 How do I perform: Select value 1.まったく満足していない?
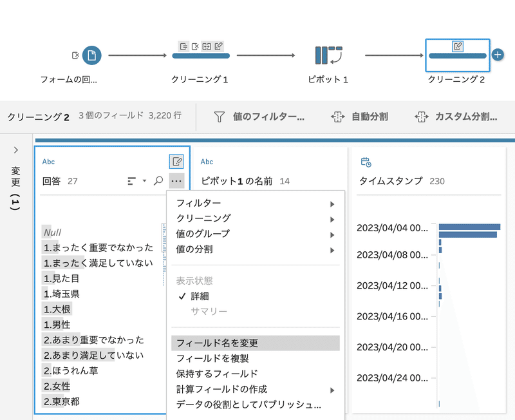(x=98, y=263)
